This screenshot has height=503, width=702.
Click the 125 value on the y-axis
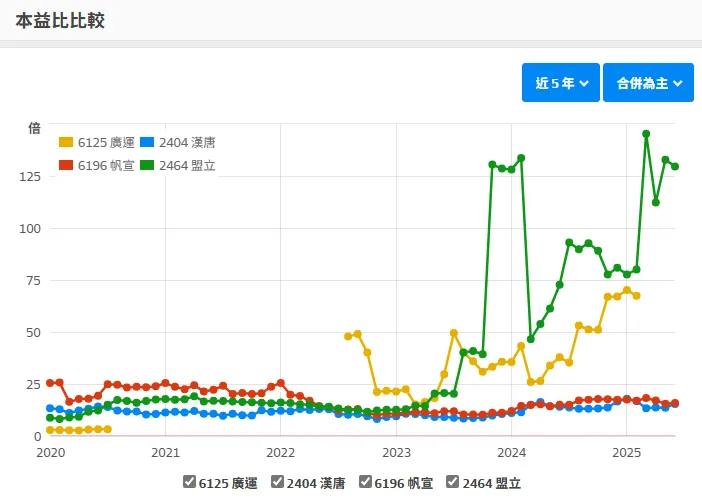[28, 177]
